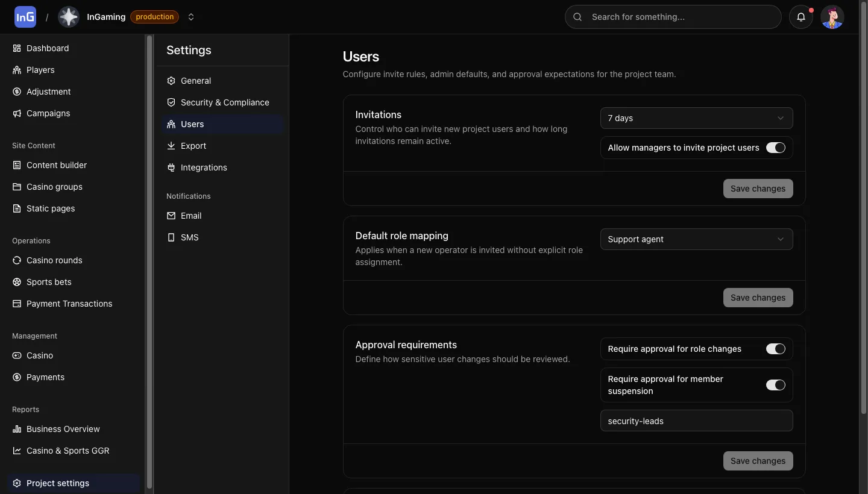Click 'Save changes' in the Invitations card
The height and width of the screenshot is (494, 868).
[x=758, y=189]
